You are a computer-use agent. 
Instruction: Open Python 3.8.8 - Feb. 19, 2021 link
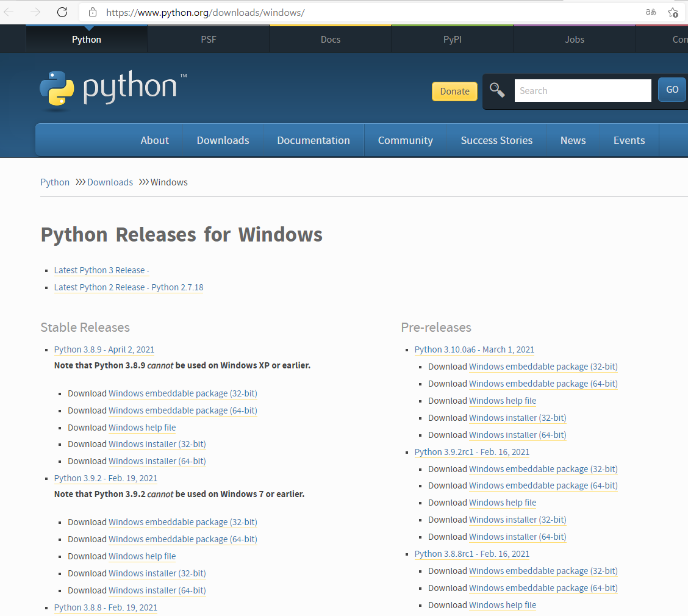pyautogui.click(x=106, y=607)
